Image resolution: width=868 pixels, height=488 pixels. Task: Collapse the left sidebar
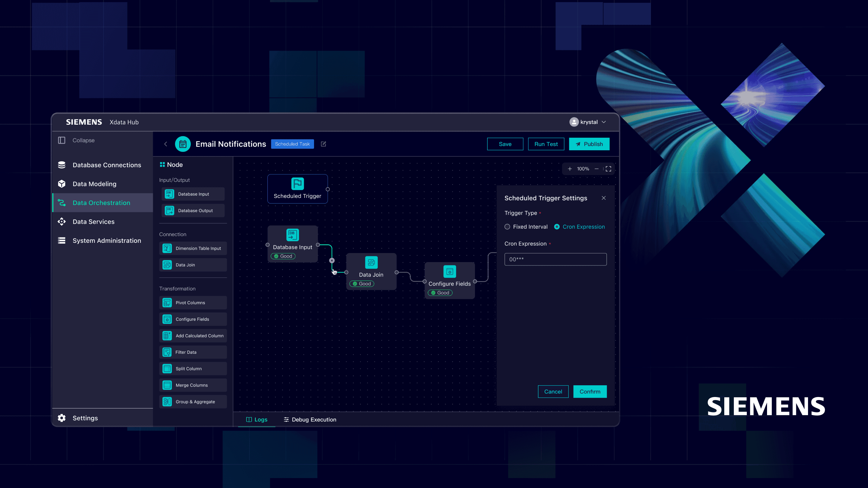click(x=77, y=140)
